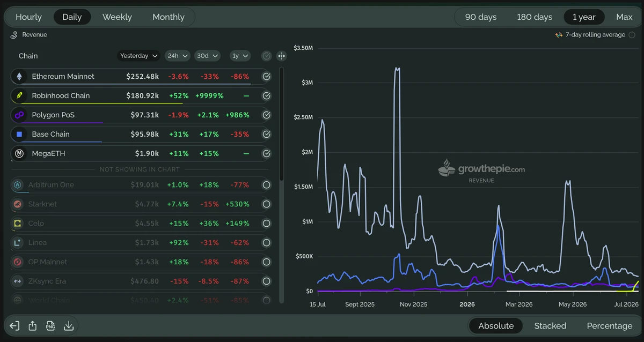Click the Starknet logo icon
This screenshot has height=342, width=644.
coord(18,204)
